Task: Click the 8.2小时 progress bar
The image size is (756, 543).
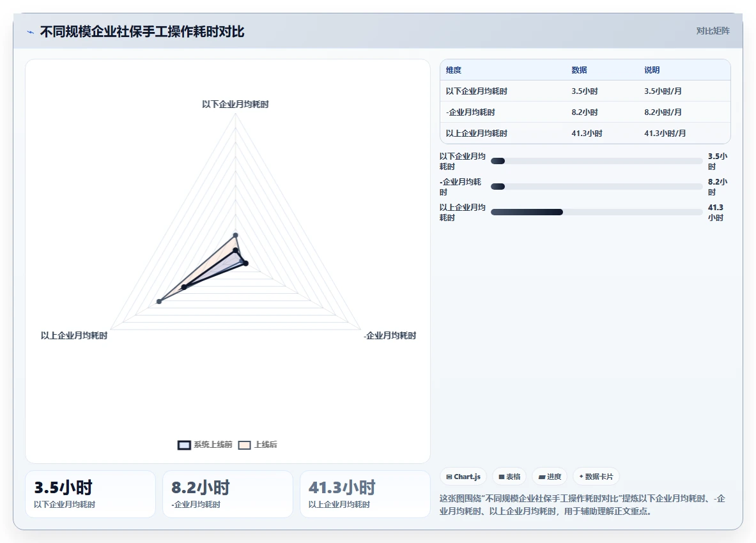Action: 596,187
